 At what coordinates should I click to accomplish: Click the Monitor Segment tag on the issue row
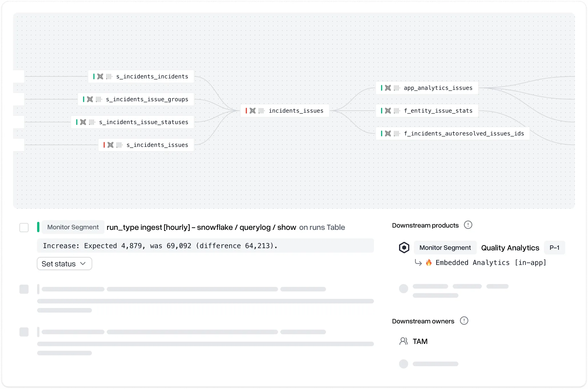point(73,227)
